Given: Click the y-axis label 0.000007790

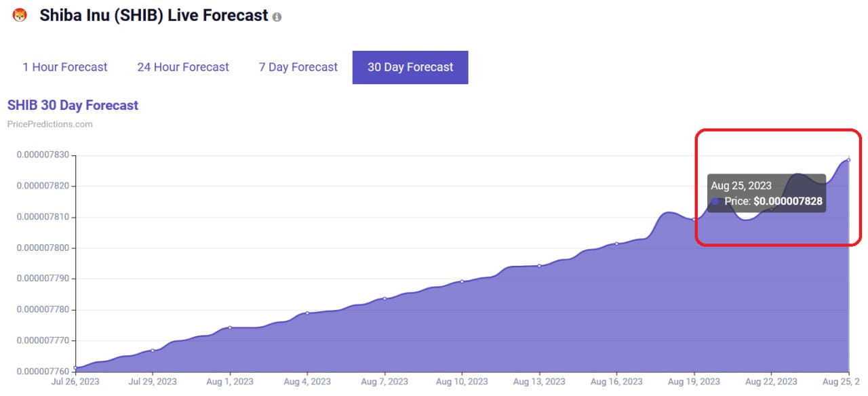Looking at the screenshot, I should pos(43,279).
